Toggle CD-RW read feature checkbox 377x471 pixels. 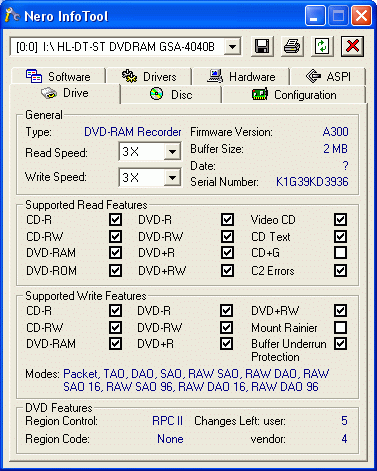click(x=115, y=237)
